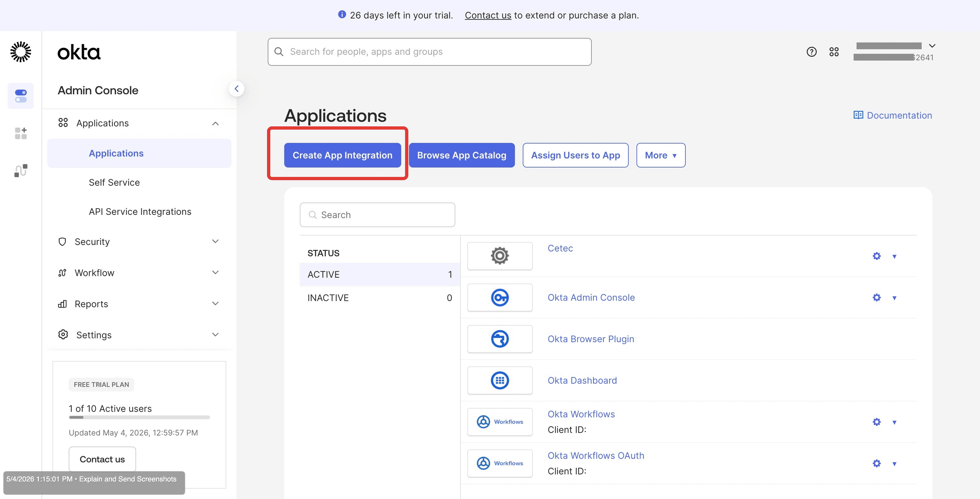Open the Workflows icon in left rail
Screen dimensions: 980x499
tap(20, 170)
